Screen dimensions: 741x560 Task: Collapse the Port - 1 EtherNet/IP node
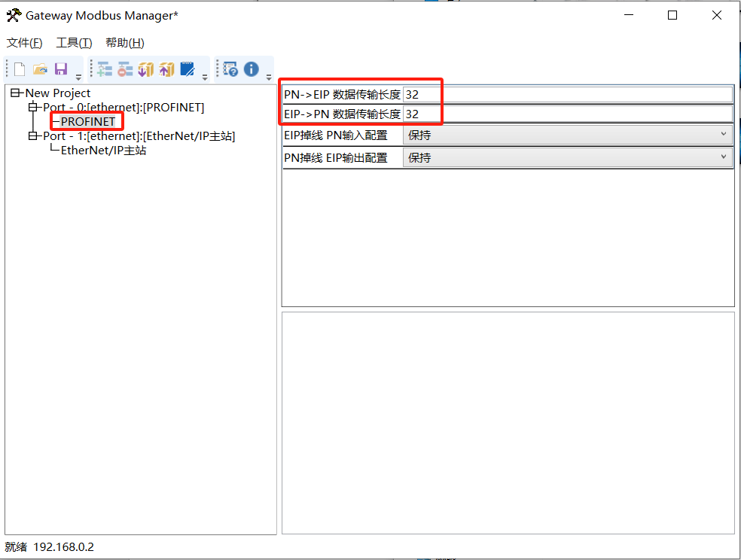click(x=32, y=136)
